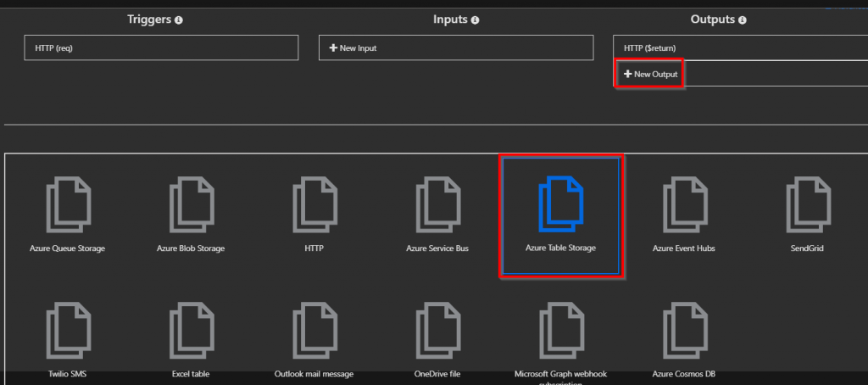Open the HTTP (req) trigger
Viewport: 868px width, 385px height.
click(x=161, y=48)
